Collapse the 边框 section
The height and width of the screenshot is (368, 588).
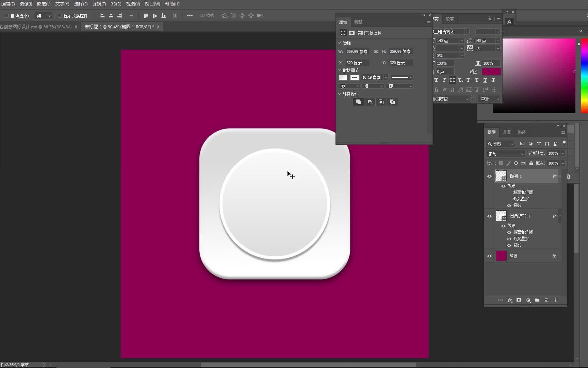(x=339, y=43)
